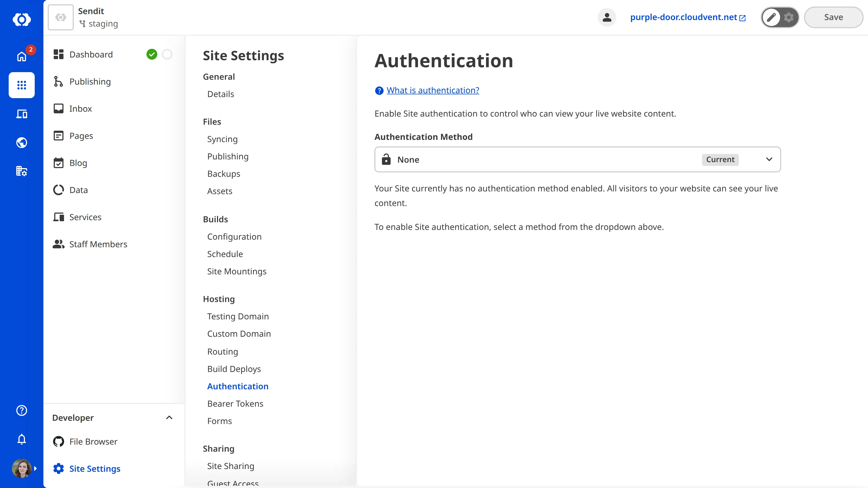Open Site Mountings settings

tap(237, 271)
